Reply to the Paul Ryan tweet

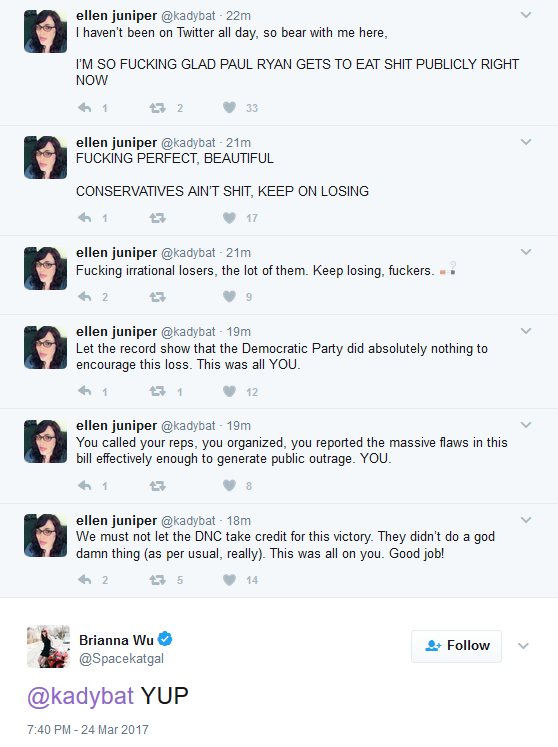[x=84, y=108]
